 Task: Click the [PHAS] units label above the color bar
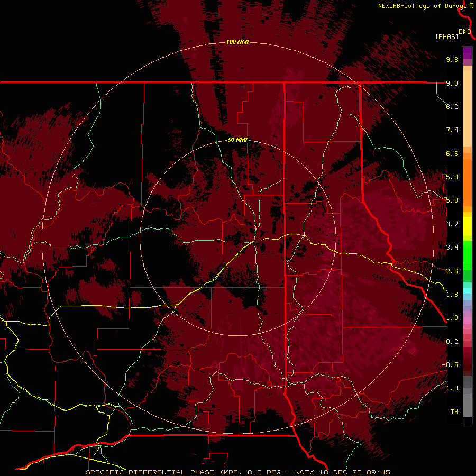(x=447, y=36)
